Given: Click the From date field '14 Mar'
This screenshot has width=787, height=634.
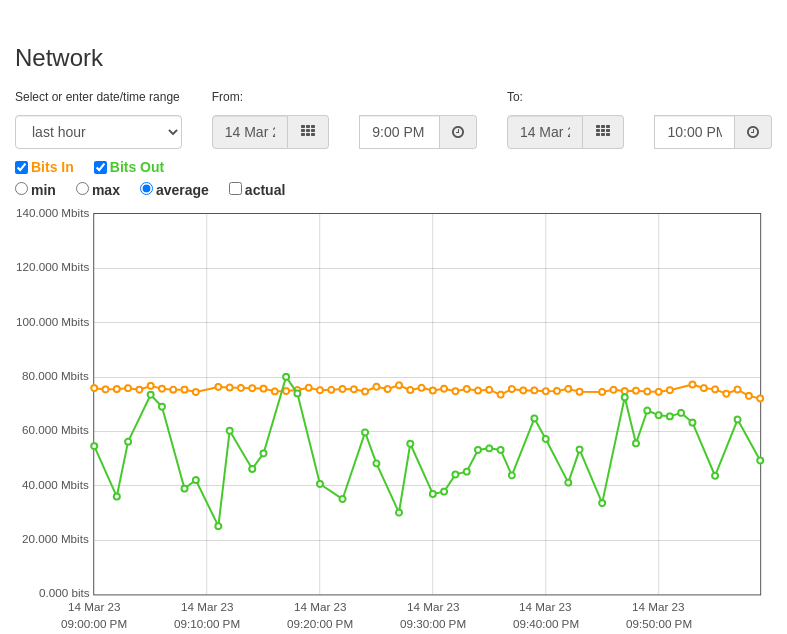Looking at the screenshot, I should tap(250, 132).
